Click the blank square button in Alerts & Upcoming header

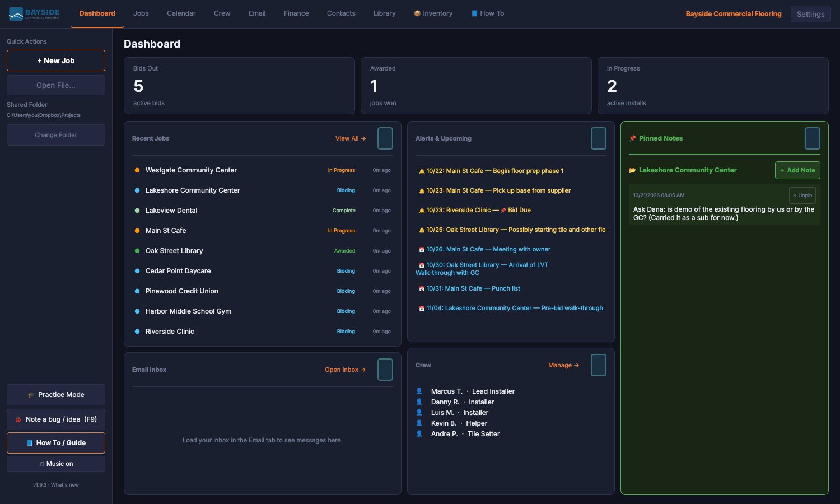pos(599,138)
